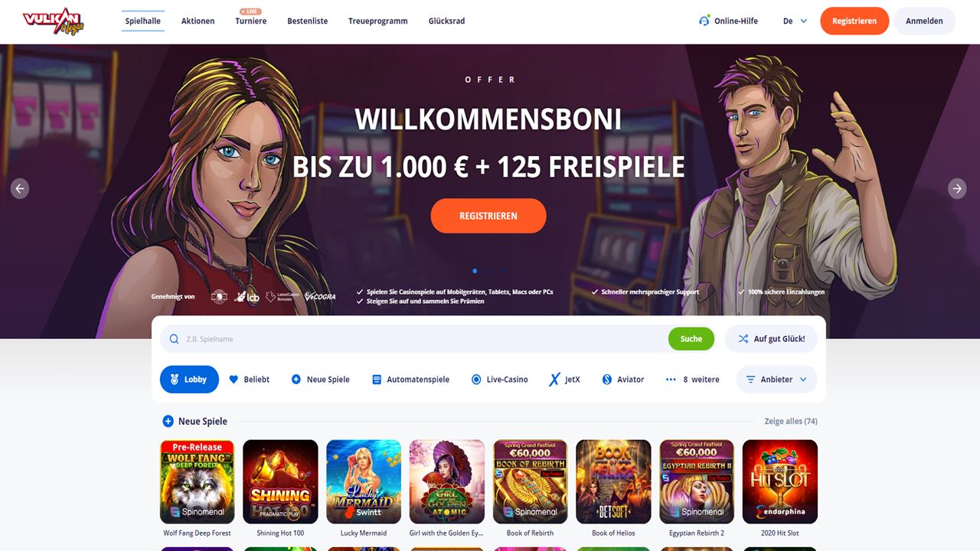The height and width of the screenshot is (551, 980).
Task: Advance to next banner slide arrow
Action: click(957, 188)
